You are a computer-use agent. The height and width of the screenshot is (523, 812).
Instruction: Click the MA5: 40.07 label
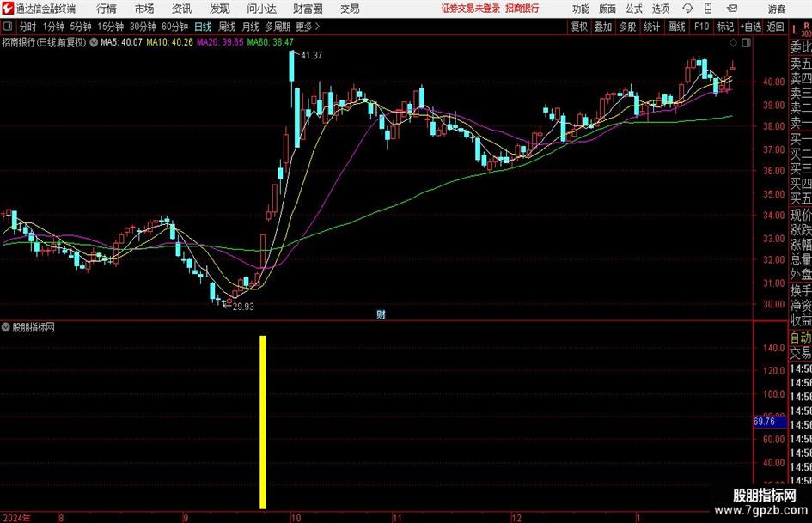[121, 42]
